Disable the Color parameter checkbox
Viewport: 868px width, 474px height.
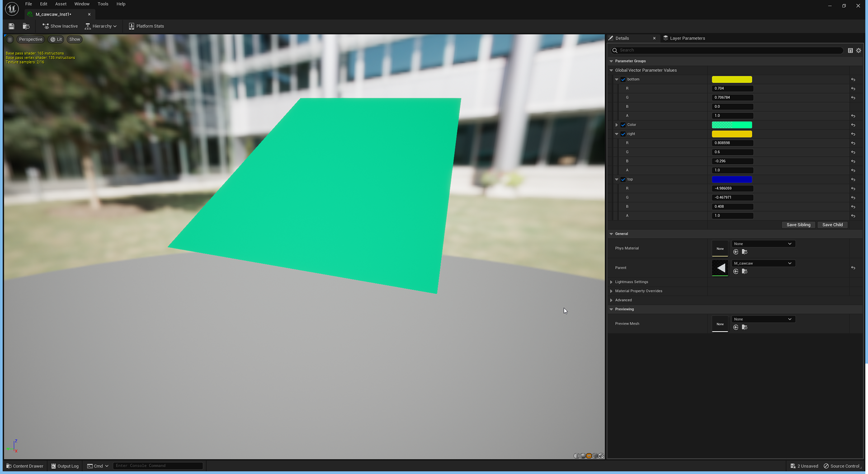pos(623,125)
